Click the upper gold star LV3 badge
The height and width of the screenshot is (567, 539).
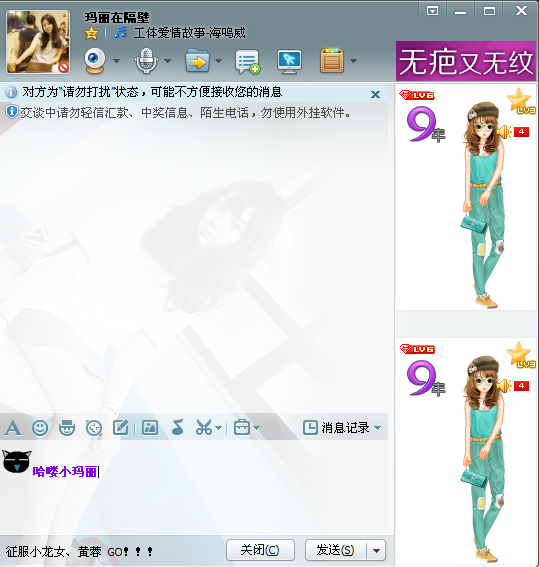click(x=521, y=102)
